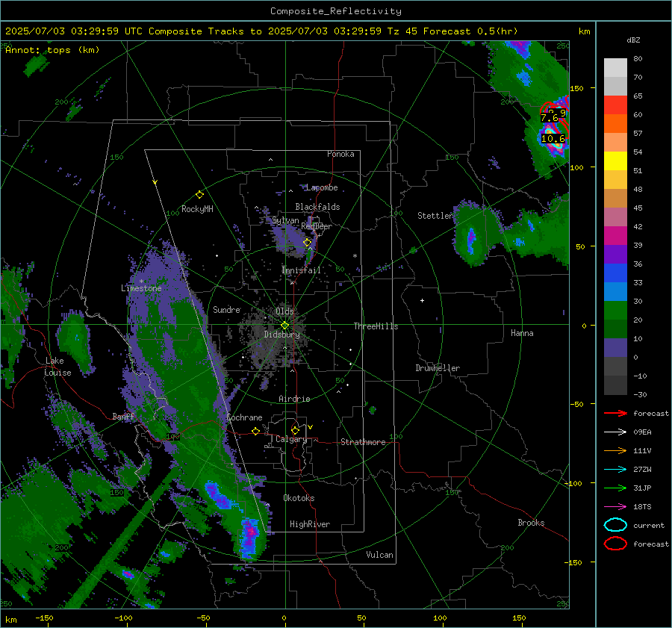Click the red forecast arrow in the legend
Image resolution: width=672 pixels, height=628 pixels.
click(615, 413)
